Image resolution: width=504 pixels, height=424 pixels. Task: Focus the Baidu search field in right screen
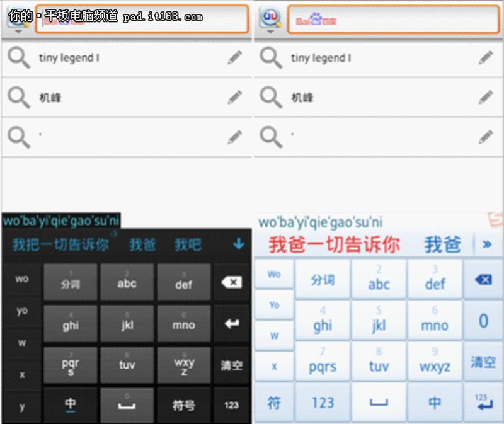(x=393, y=20)
